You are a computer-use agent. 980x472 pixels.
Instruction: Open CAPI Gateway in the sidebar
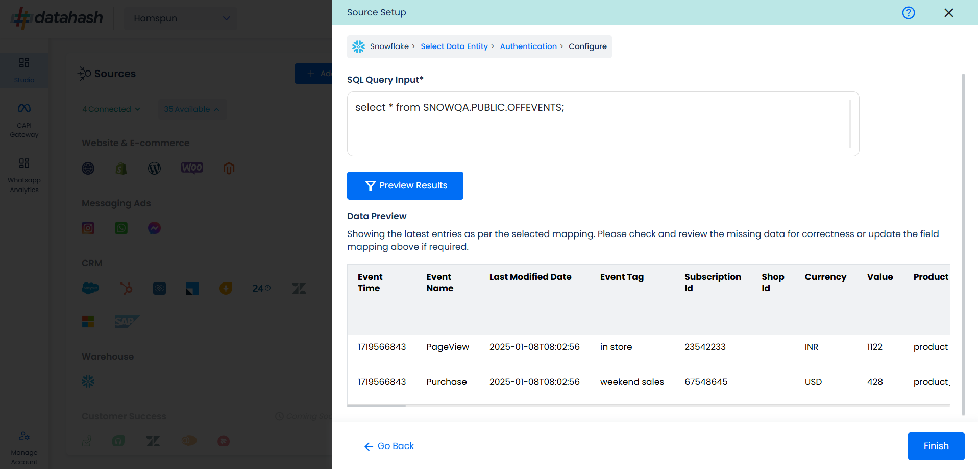(24, 120)
